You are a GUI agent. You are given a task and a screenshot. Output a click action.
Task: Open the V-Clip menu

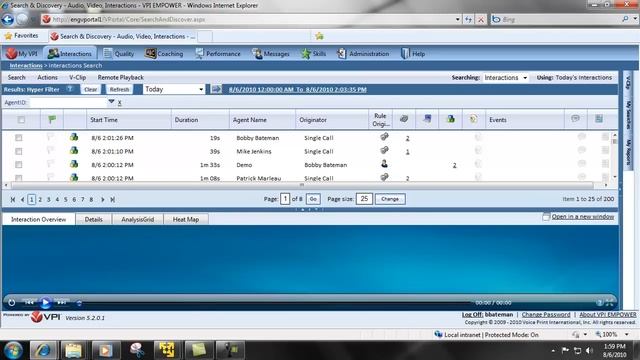pyautogui.click(x=78, y=77)
